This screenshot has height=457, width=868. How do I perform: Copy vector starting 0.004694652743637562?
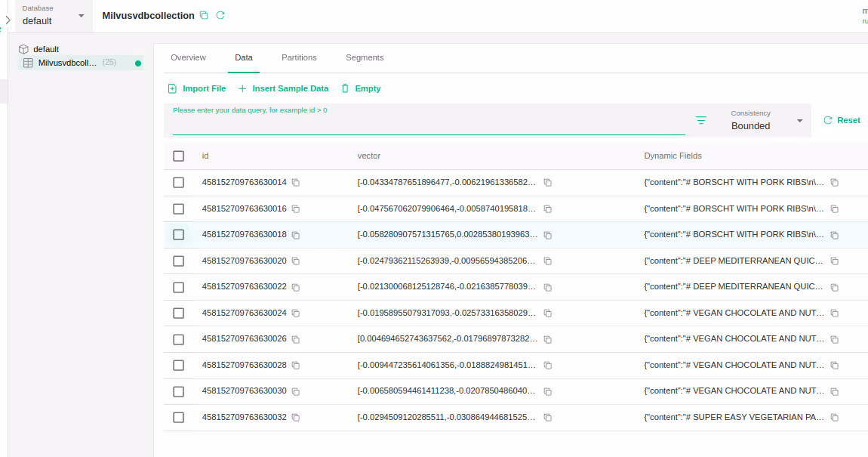[x=547, y=340]
